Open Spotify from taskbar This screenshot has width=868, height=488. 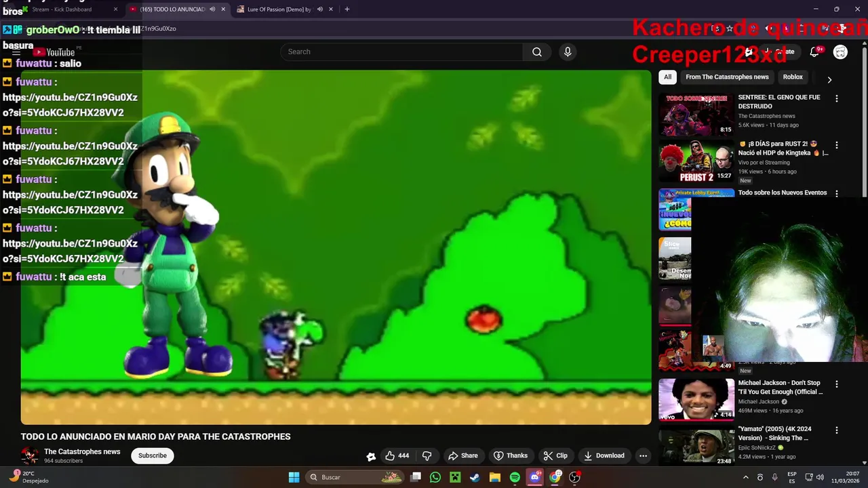[x=515, y=477]
